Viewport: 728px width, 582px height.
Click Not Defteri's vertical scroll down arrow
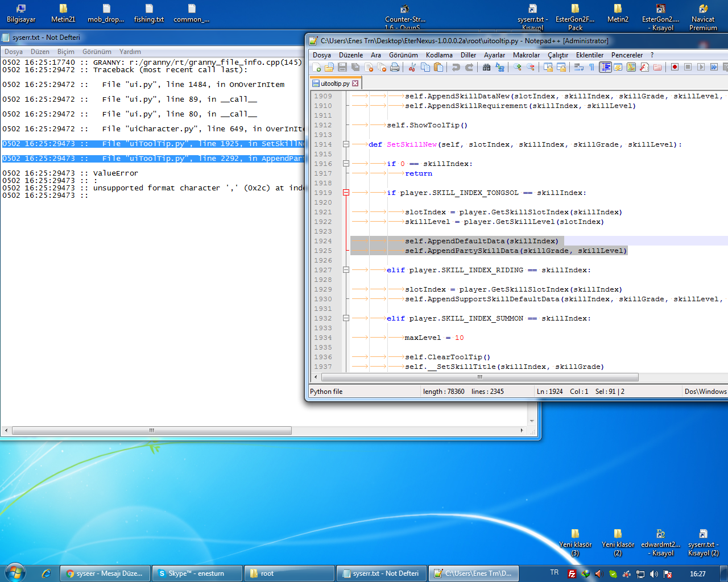[x=532, y=421]
